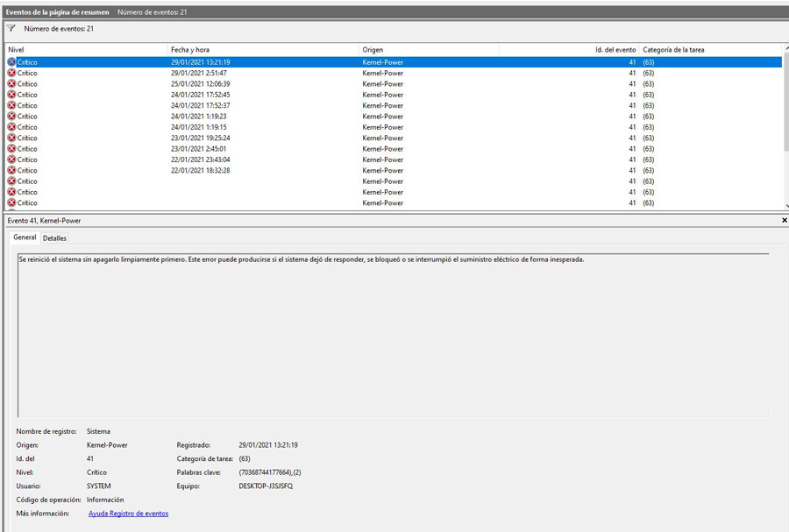Screen dimensions: 789x532
Task: Click error icon of 24/01/2021 17:52:45 event
Action: pos(11,95)
